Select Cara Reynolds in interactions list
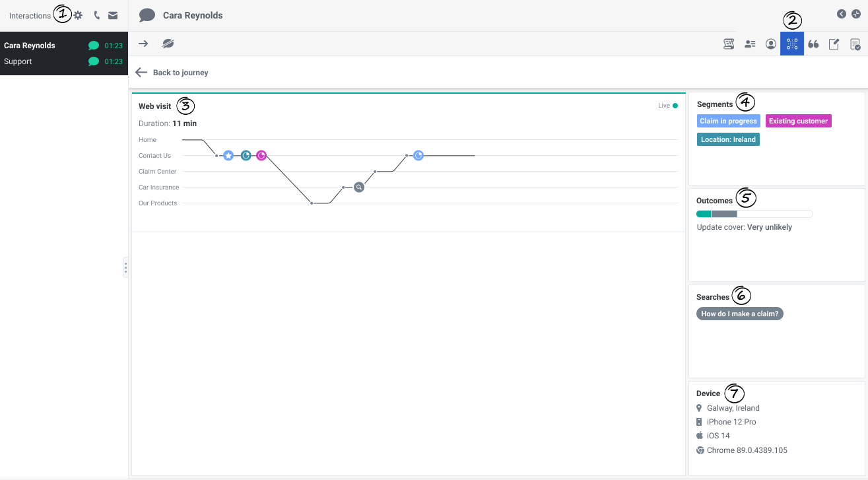Viewport: 868px width, 480px height. coord(64,46)
